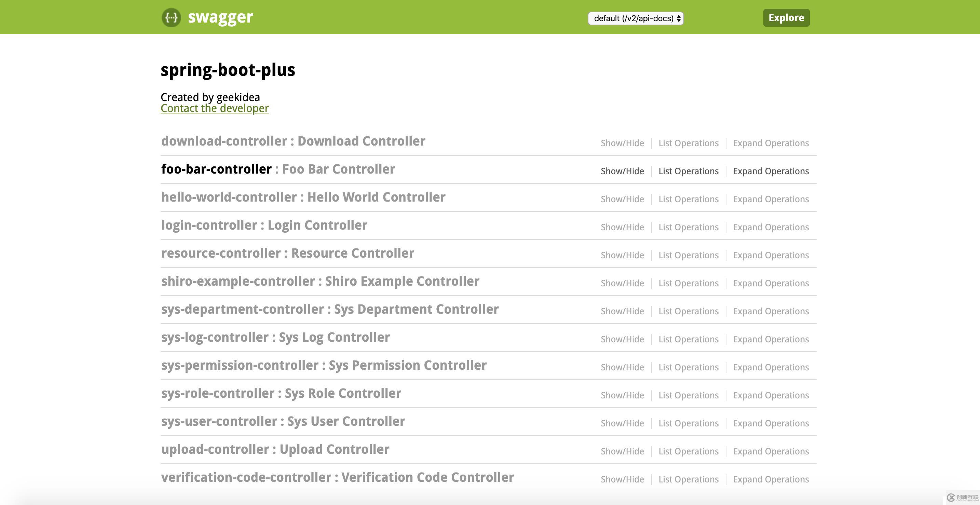Expand Operations for foo-bar-controller
Viewport: 980px width, 505px height.
(x=771, y=172)
